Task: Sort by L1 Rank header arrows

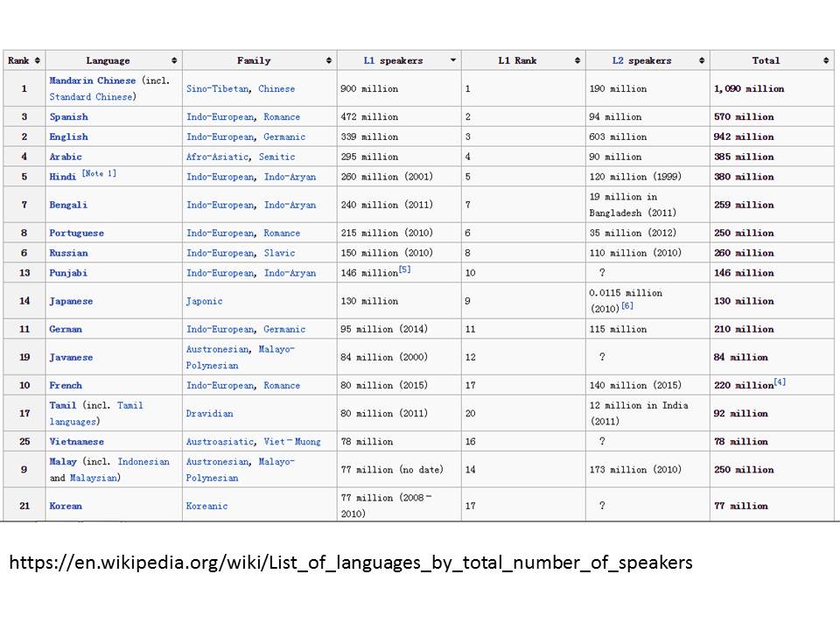Action: 577,60
